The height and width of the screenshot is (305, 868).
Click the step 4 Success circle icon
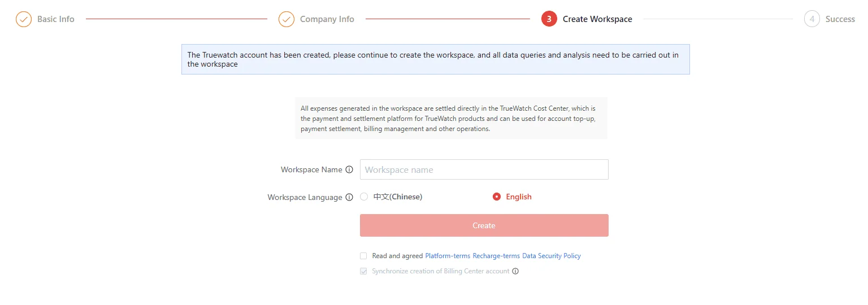(812, 19)
